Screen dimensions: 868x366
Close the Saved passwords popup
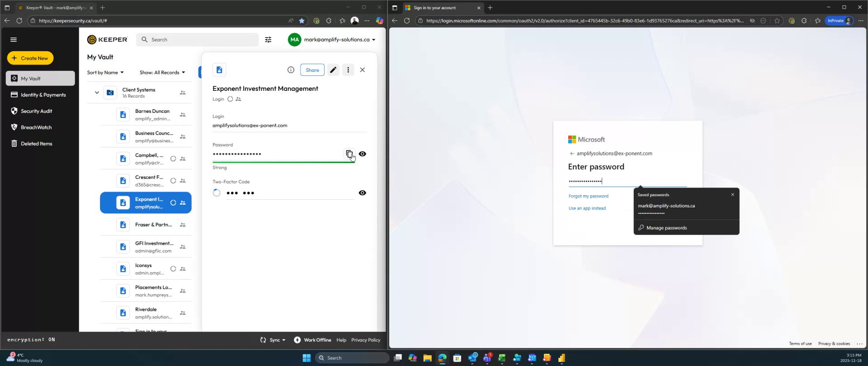click(x=733, y=195)
